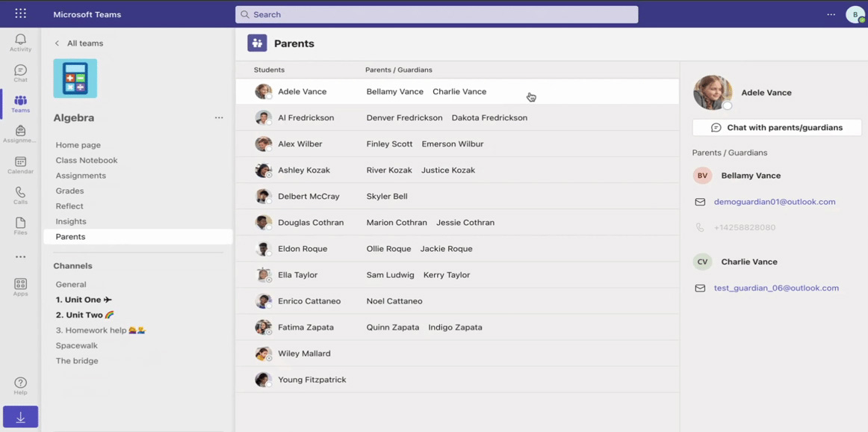Click guardian Denver Fredrickson
Viewport: 868px width, 432px height.
(x=404, y=118)
